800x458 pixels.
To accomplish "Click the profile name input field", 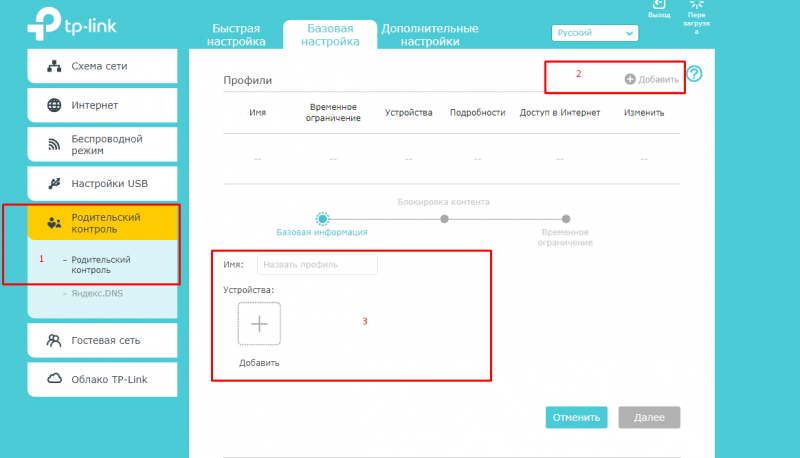I will click(x=317, y=265).
